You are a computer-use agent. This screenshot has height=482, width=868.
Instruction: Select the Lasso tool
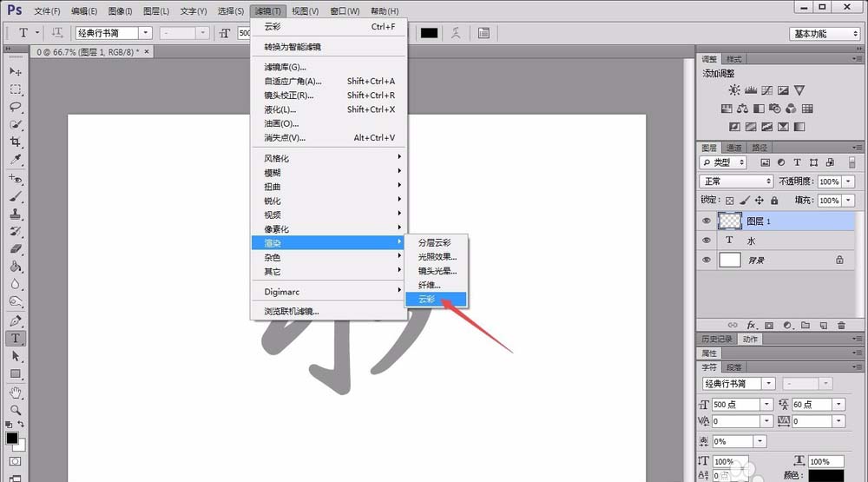[x=16, y=107]
